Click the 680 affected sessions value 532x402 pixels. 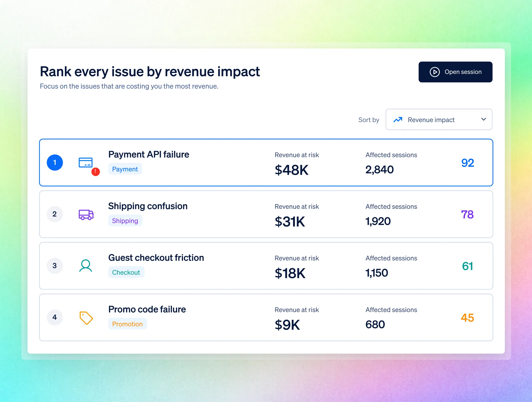click(375, 324)
